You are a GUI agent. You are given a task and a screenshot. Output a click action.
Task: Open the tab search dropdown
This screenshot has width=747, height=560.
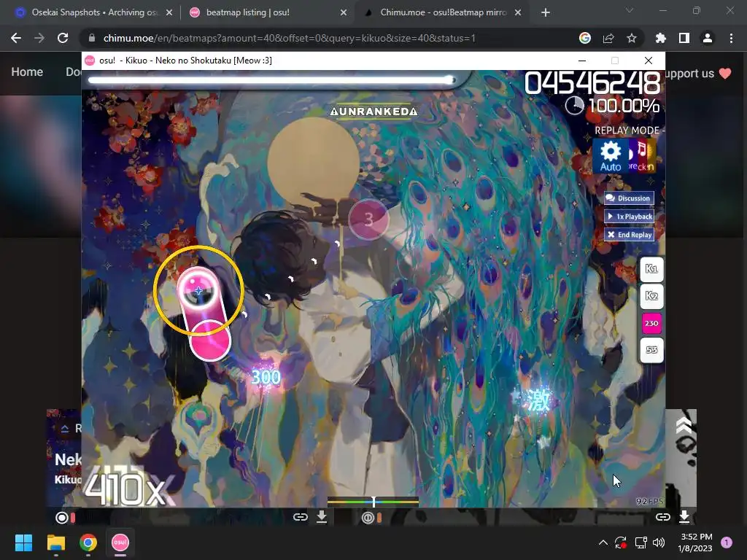[x=630, y=10]
